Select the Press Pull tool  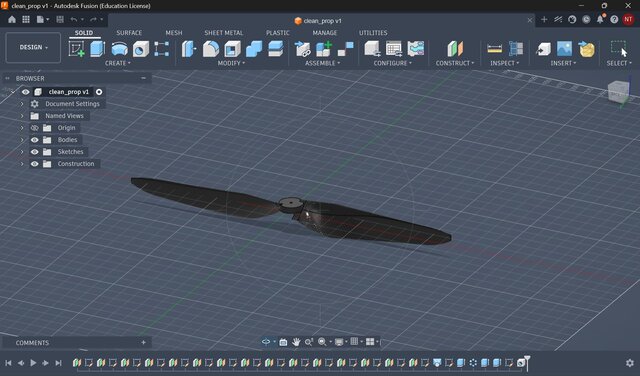point(189,49)
